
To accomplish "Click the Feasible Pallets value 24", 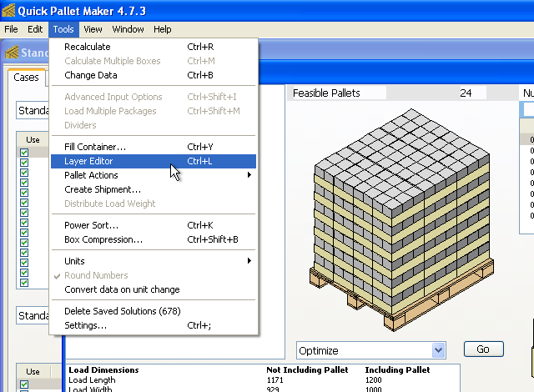I will (466, 93).
